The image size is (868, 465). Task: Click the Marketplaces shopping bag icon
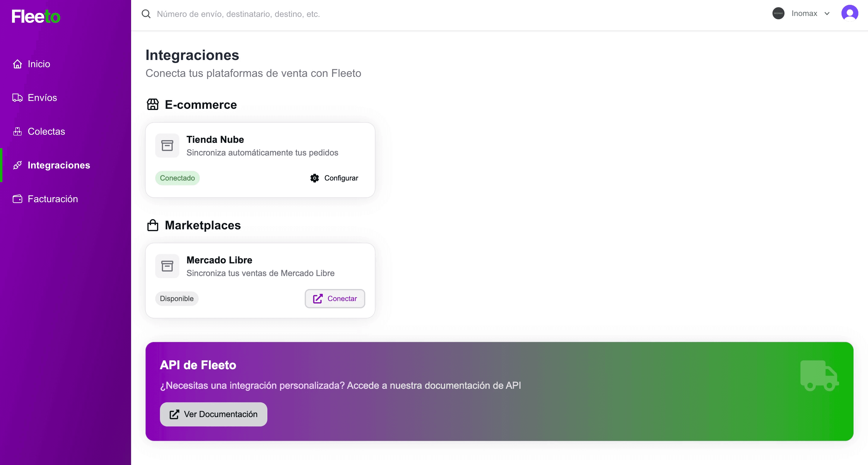[153, 225]
